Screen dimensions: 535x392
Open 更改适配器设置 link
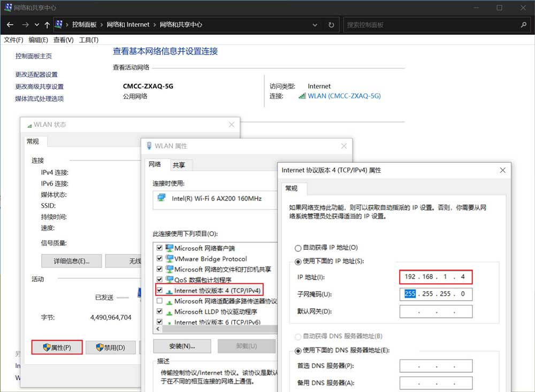point(36,74)
